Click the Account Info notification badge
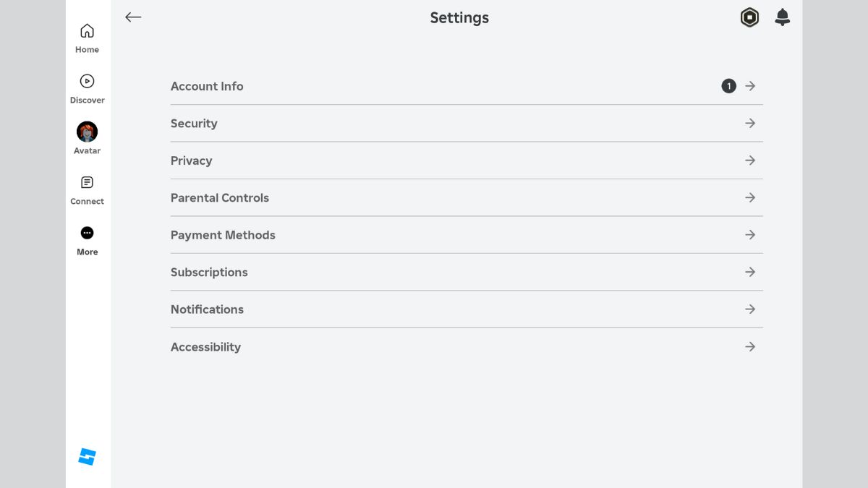This screenshot has height=488, width=868. 728,86
